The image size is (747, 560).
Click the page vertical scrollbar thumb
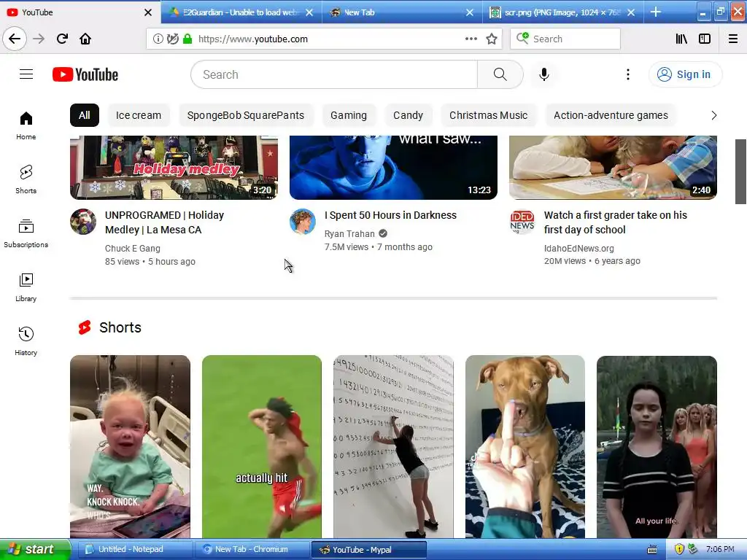[x=740, y=171]
